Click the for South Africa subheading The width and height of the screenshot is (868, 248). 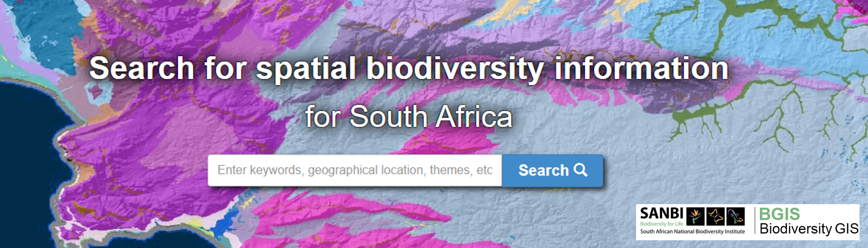(408, 117)
